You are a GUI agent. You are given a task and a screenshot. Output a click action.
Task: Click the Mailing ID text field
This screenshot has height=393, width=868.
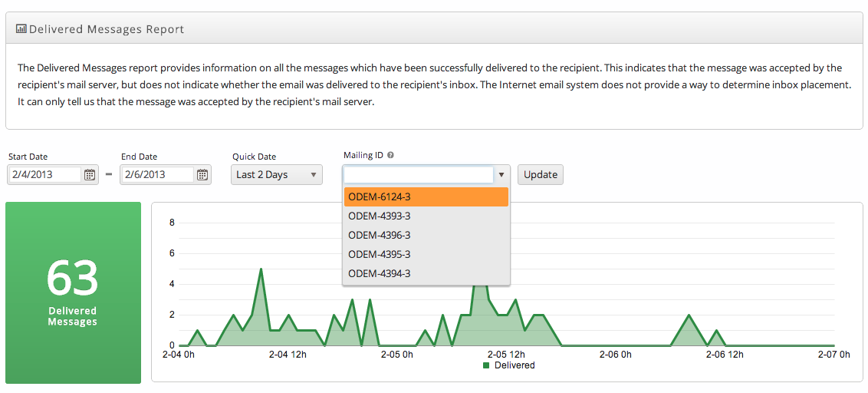(x=418, y=174)
